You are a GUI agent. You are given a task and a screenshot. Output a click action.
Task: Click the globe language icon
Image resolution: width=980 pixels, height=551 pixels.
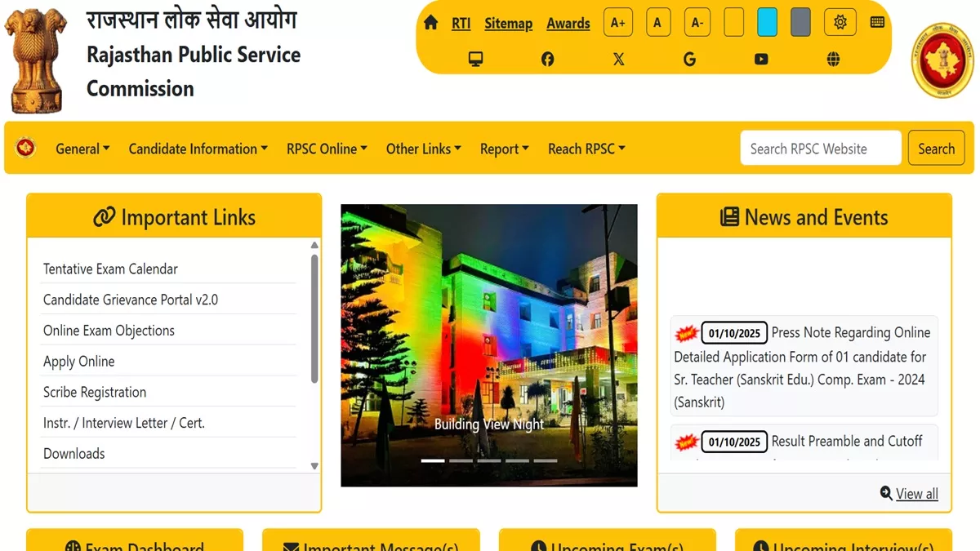[833, 59]
